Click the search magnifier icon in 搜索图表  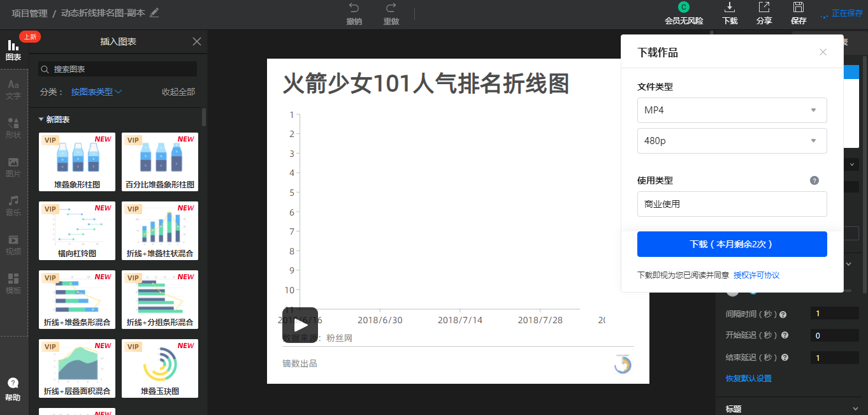[45, 69]
